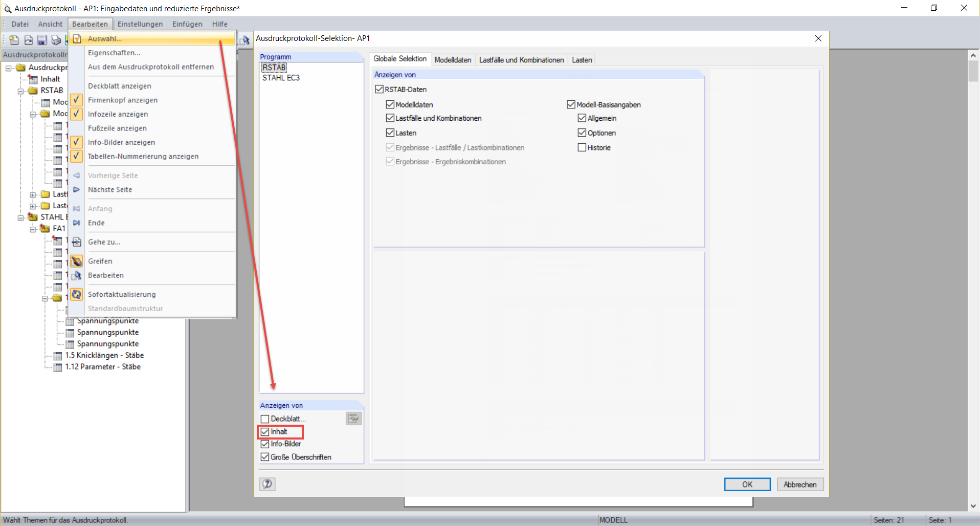Click the FA1 folder icon in tree
The image size is (980, 526).
coord(46,228)
